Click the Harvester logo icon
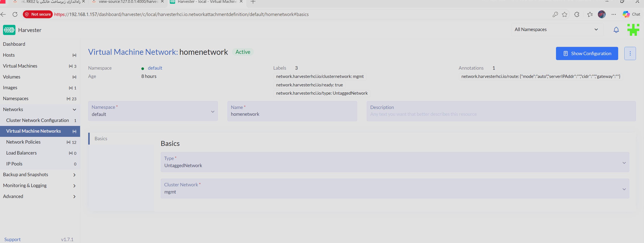 (x=9, y=30)
